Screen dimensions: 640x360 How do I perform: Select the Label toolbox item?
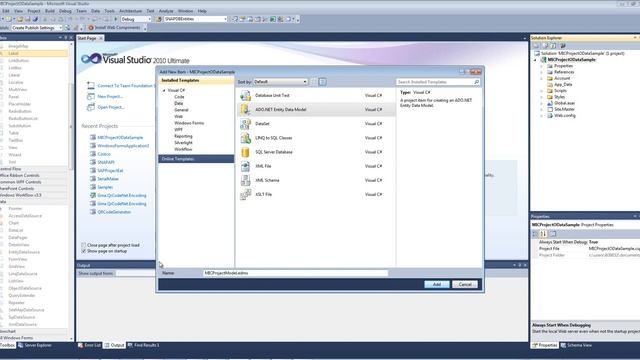click(x=34, y=53)
